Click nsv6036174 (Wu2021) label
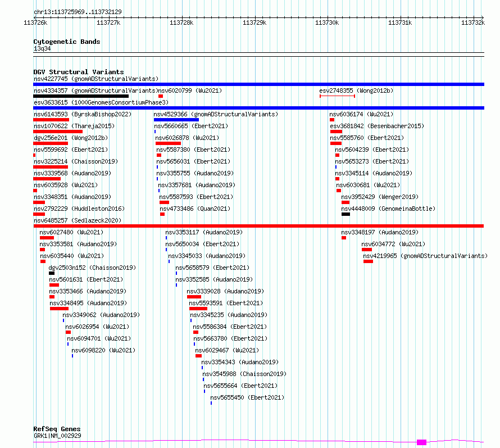 coord(361,114)
